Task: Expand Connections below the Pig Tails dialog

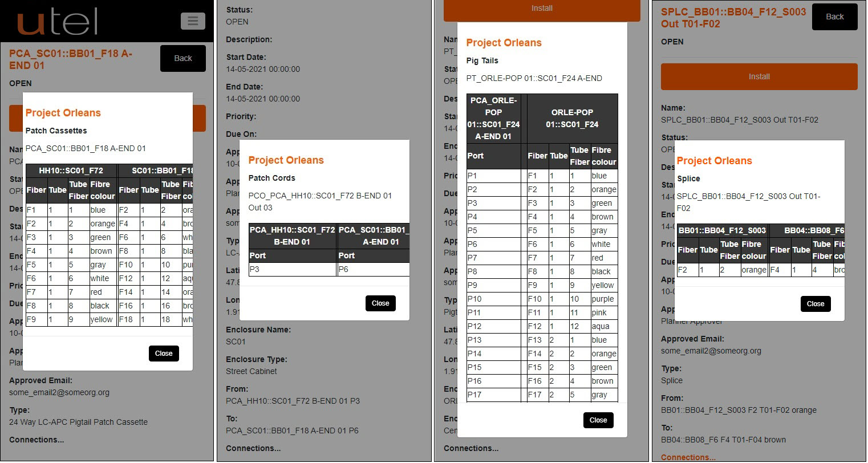Action: click(x=471, y=448)
